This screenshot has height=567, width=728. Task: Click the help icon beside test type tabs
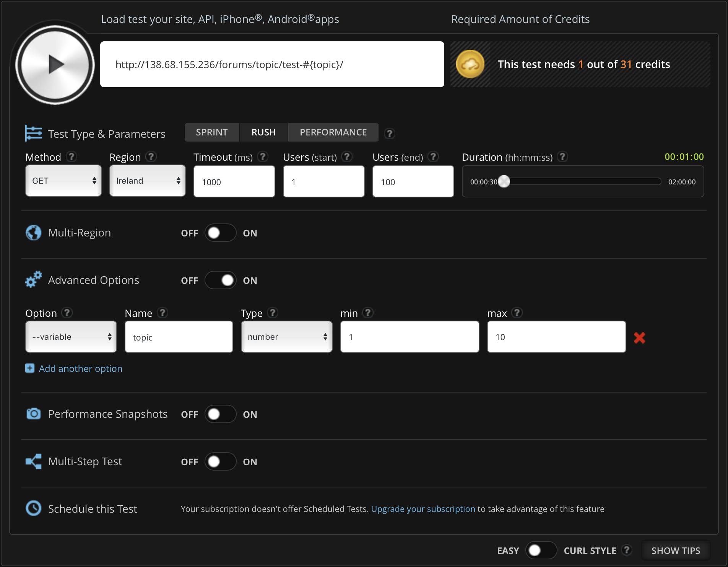click(389, 134)
